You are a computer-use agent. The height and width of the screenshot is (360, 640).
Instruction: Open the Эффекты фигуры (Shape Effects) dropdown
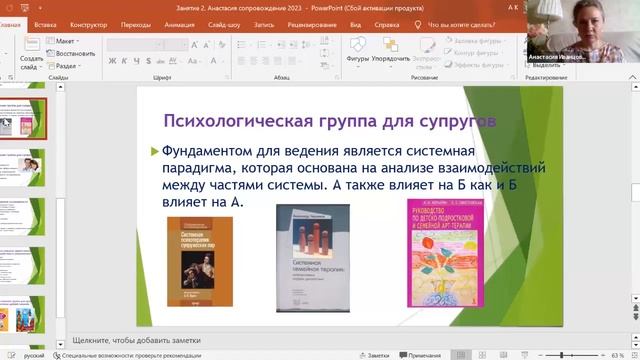point(476,64)
